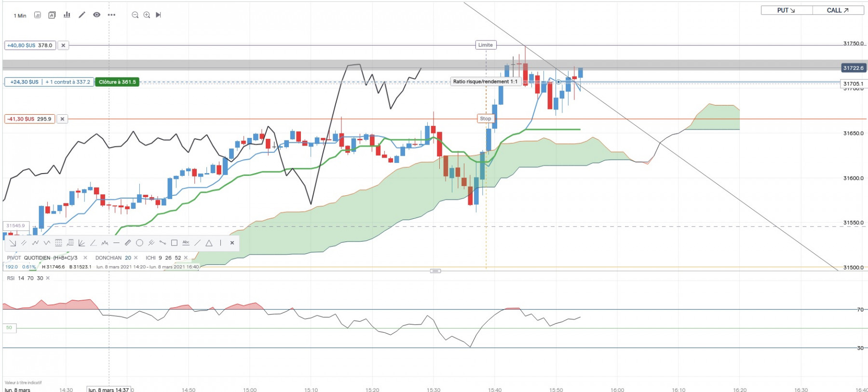The height and width of the screenshot is (392, 868).
Task: Click the PUT button
Action: (x=787, y=10)
